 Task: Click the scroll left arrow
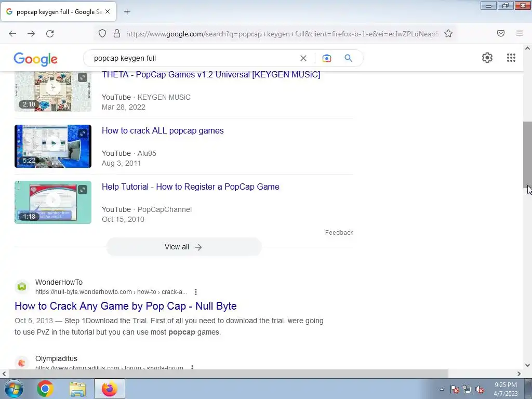[x=4, y=374]
